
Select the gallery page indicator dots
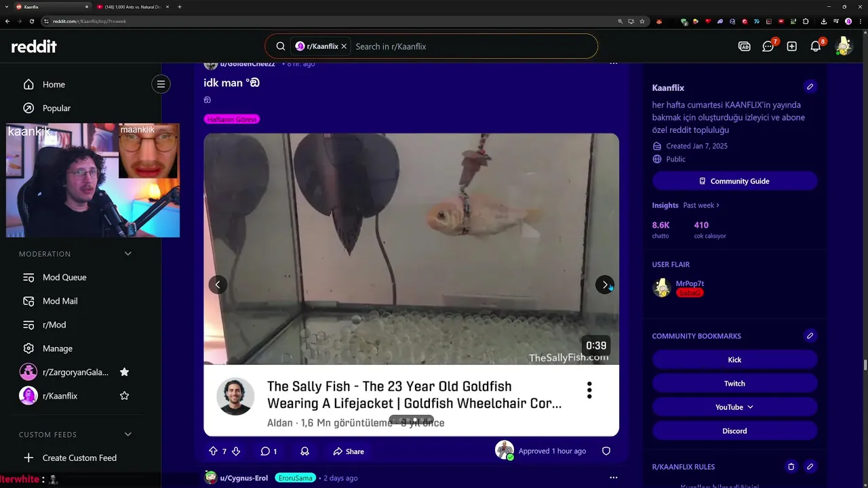point(411,420)
